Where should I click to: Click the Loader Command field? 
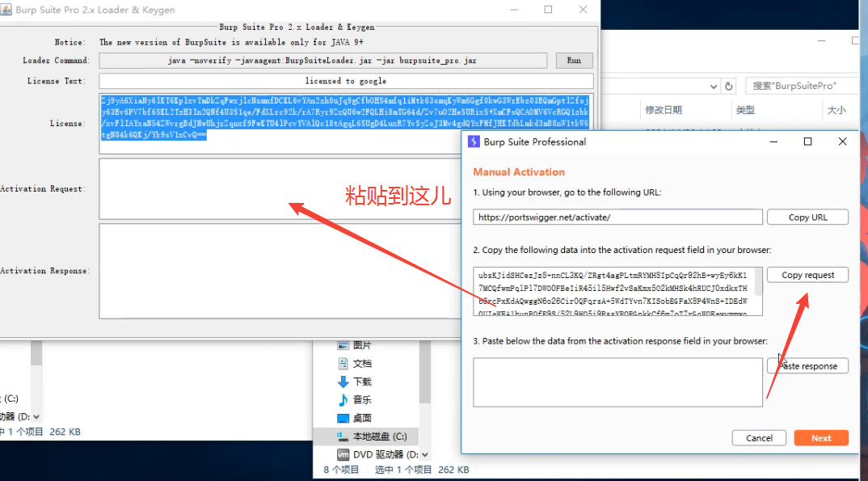[322, 61]
